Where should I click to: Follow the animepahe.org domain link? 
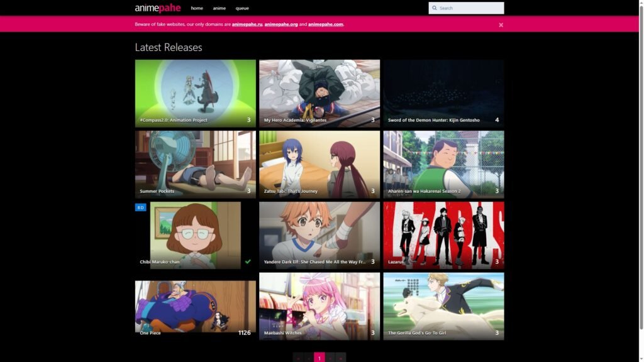tap(281, 25)
